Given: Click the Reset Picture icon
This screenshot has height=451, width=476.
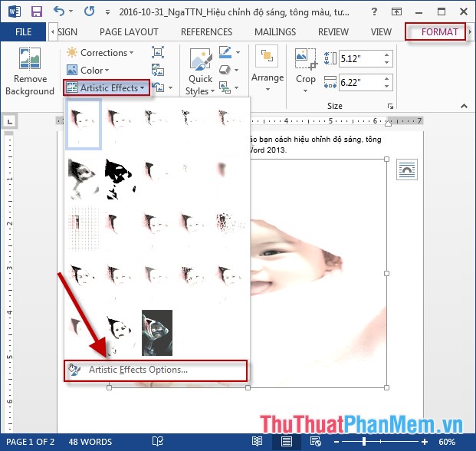Looking at the screenshot, I should [158, 87].
